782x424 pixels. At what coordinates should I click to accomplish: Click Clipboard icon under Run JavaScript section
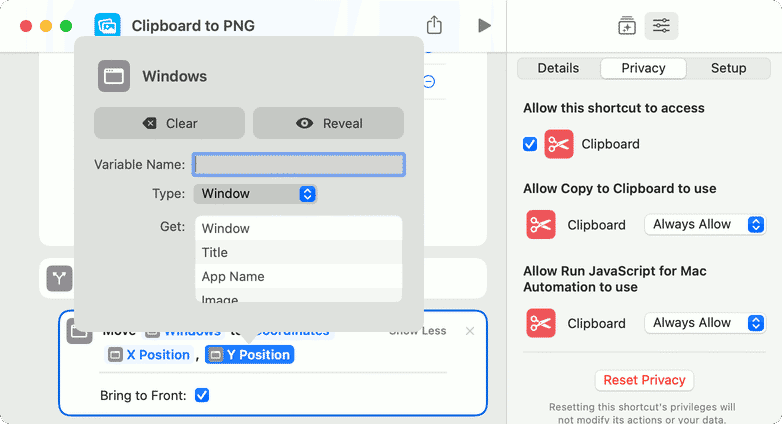tap(541, 323)
